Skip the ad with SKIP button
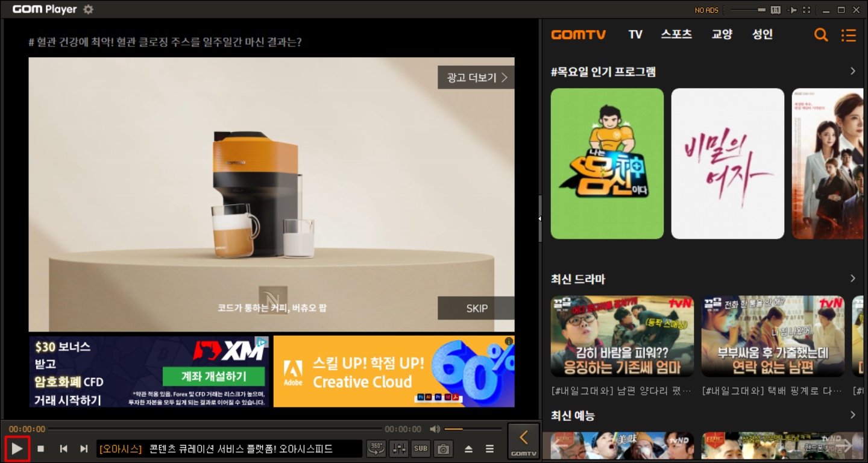The image size is (868, 463). [x=476, y=308]
